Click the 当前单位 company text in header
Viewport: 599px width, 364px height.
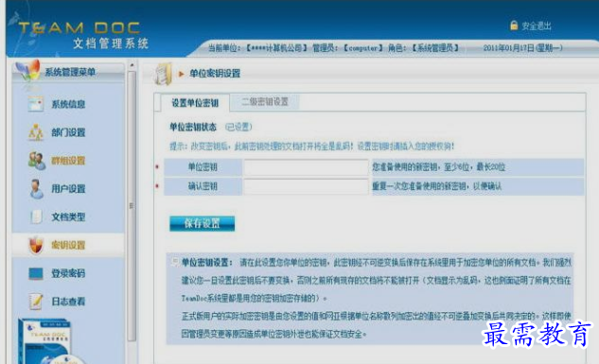pyautogui.click(x=258, y=48)
